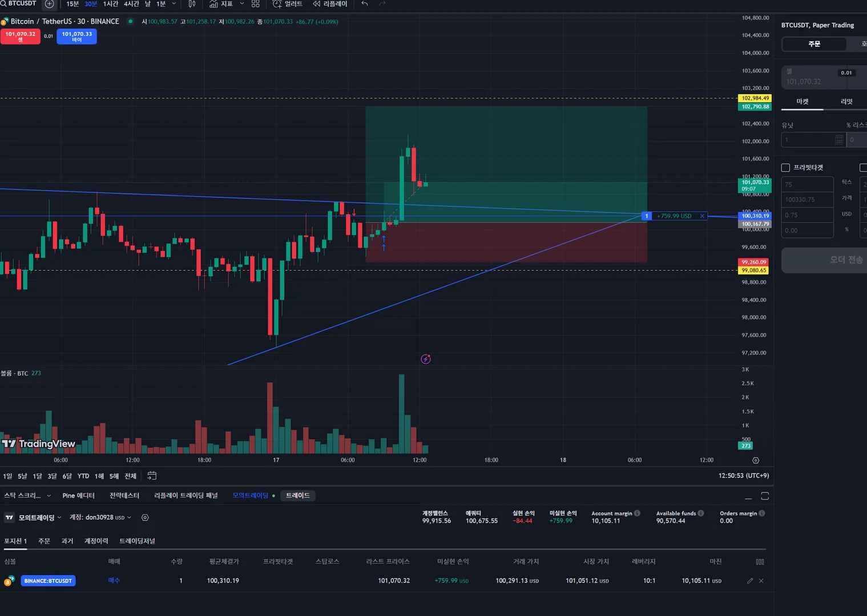
Task: Click the position quantity label on chart
Action: [x=647, y=216]
